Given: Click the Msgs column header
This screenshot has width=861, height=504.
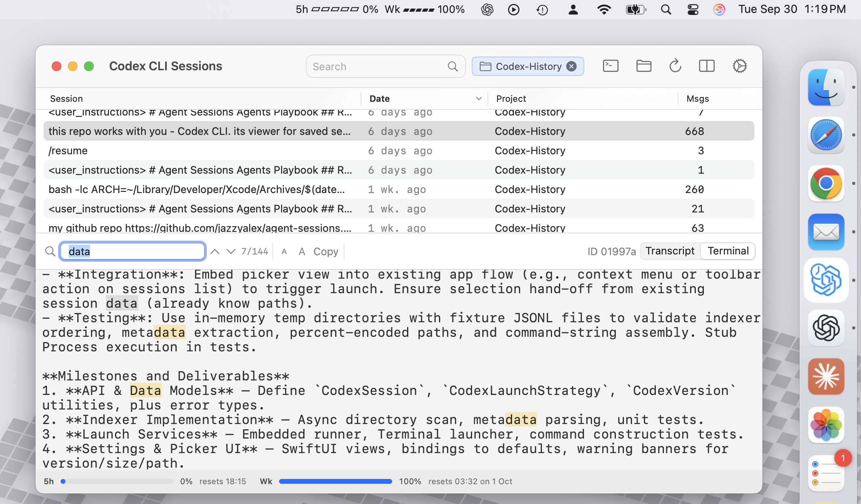Looking at the screenshot, I should (x=697, y=99).
